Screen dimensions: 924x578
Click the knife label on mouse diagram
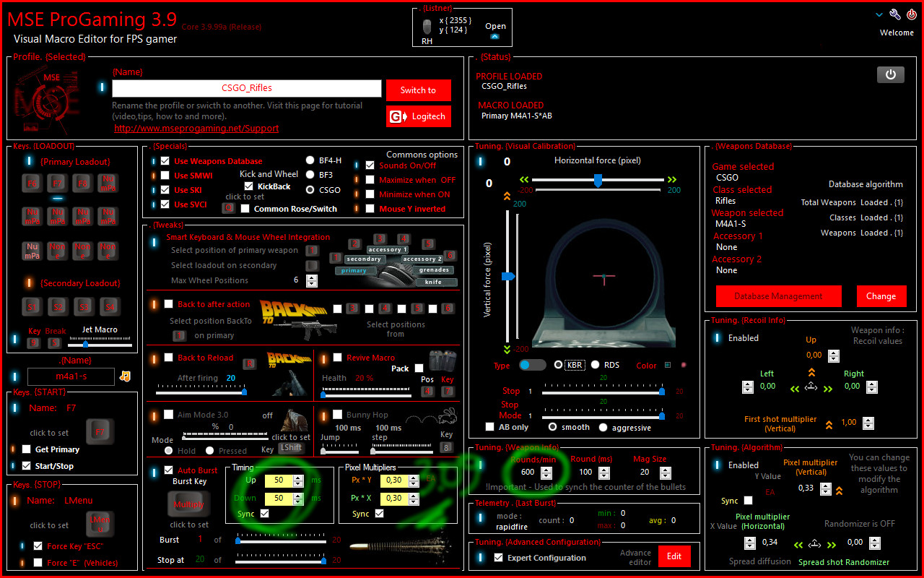click(x=434, y=282)
